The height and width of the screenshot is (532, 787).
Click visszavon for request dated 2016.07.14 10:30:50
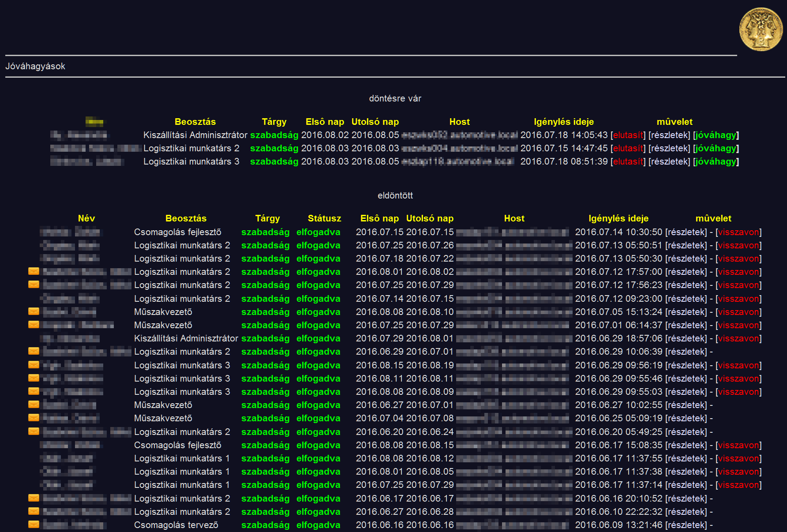(x=738, y=232)
